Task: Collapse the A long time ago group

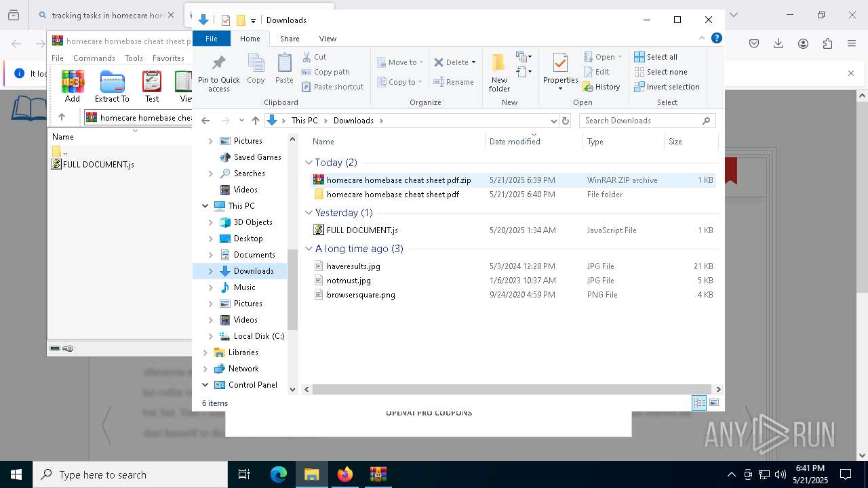Action: [309, 249]
